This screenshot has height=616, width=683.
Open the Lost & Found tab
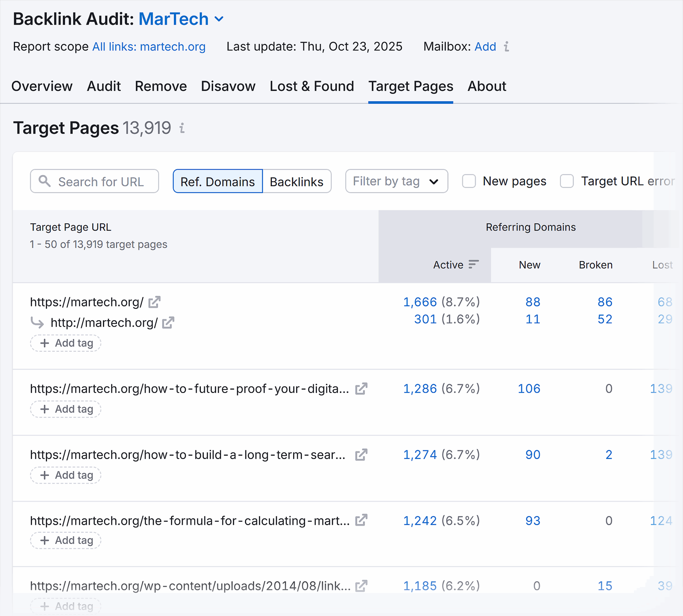pyautogui.click(x=312, y=86)
